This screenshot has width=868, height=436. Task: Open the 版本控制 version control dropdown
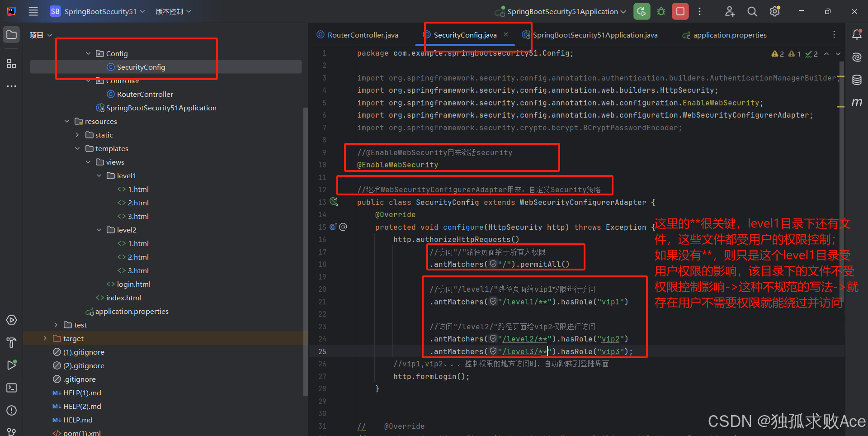(173, 11)
